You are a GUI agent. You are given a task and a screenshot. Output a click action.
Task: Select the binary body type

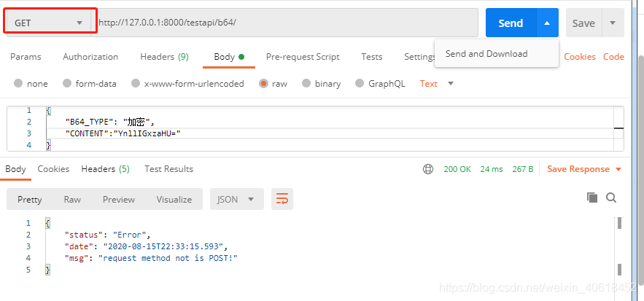click(321, 84)
